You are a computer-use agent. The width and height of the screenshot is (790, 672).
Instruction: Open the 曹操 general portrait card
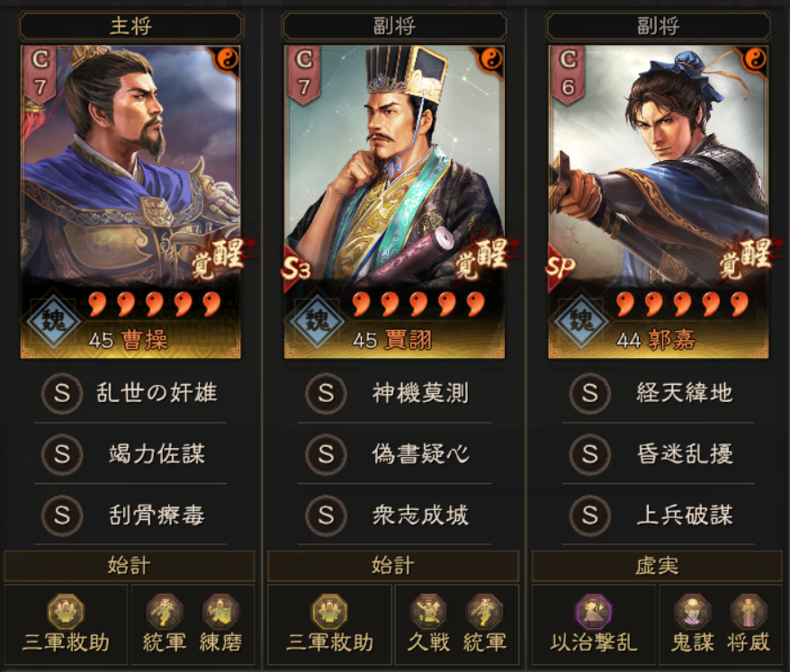point(130,202)
